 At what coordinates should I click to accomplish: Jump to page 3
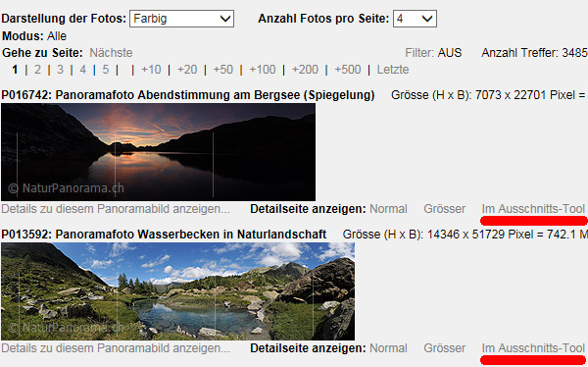pyautogui.click(x=60, y=70)
